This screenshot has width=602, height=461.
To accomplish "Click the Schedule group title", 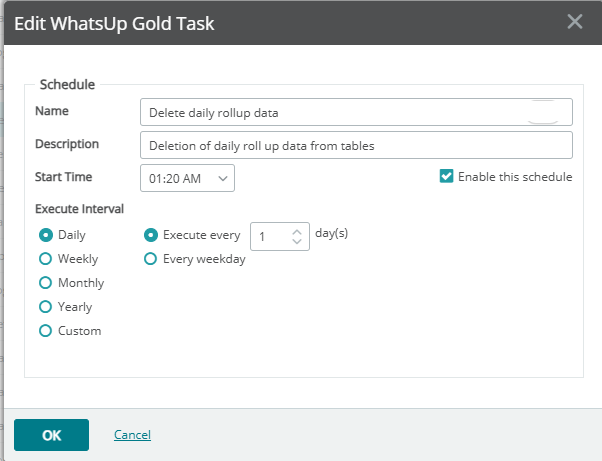I will [x=67, y=84].
